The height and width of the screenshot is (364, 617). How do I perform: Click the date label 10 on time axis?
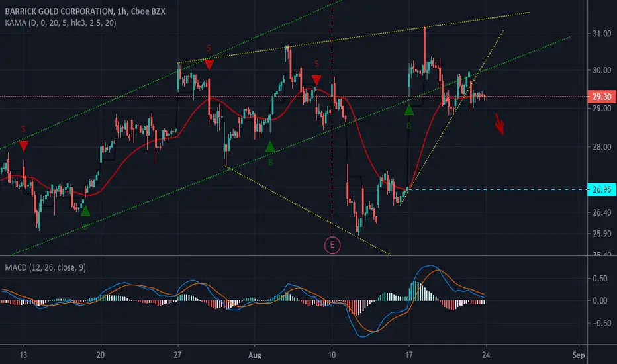click(x=332, y=355)
